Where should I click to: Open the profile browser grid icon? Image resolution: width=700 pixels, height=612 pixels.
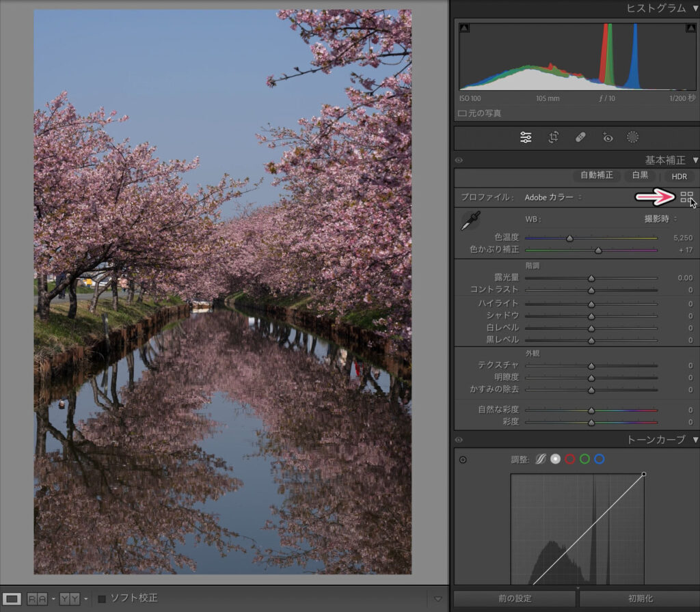[x=686, y=197]
